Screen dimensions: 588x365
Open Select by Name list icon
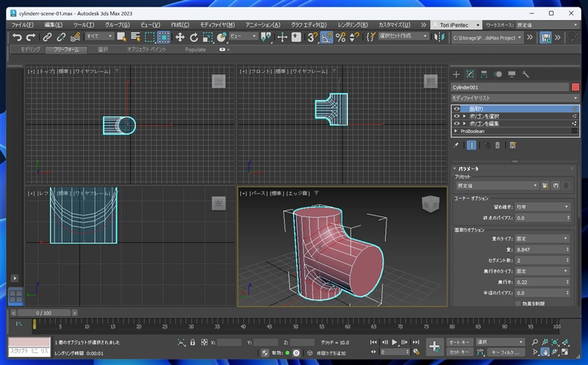[135, 37]
